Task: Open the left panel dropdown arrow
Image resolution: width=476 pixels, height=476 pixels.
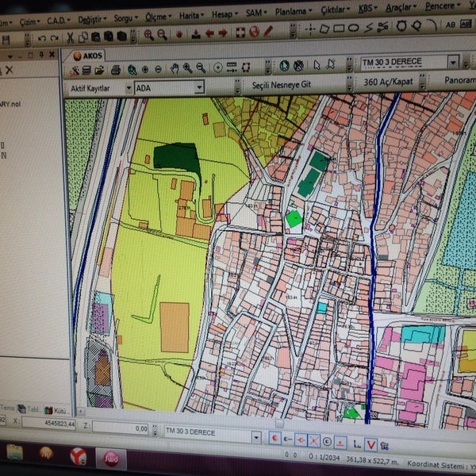Action: (10, 56)
